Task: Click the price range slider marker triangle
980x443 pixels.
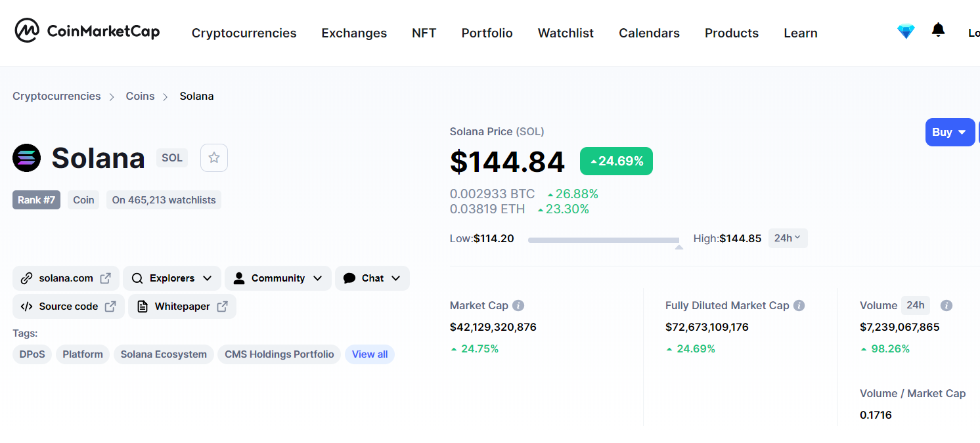Action: click(x=679, y=247)
